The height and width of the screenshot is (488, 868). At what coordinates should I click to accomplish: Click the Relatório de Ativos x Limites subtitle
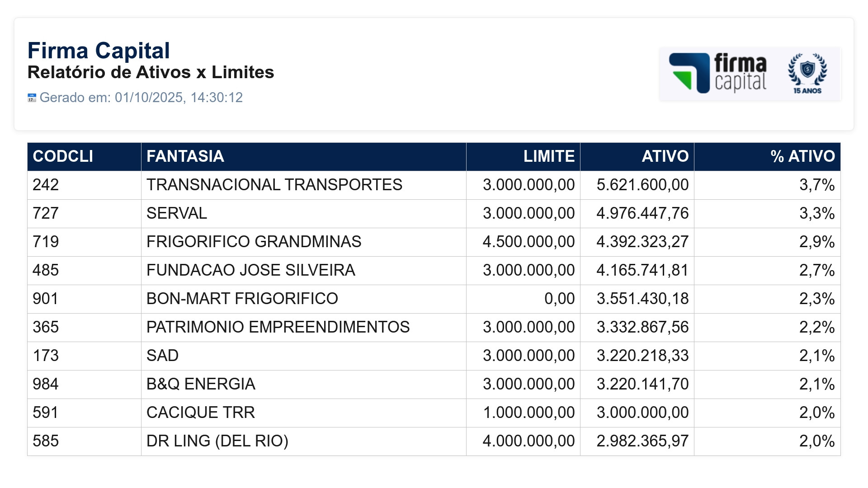[151, 72]
